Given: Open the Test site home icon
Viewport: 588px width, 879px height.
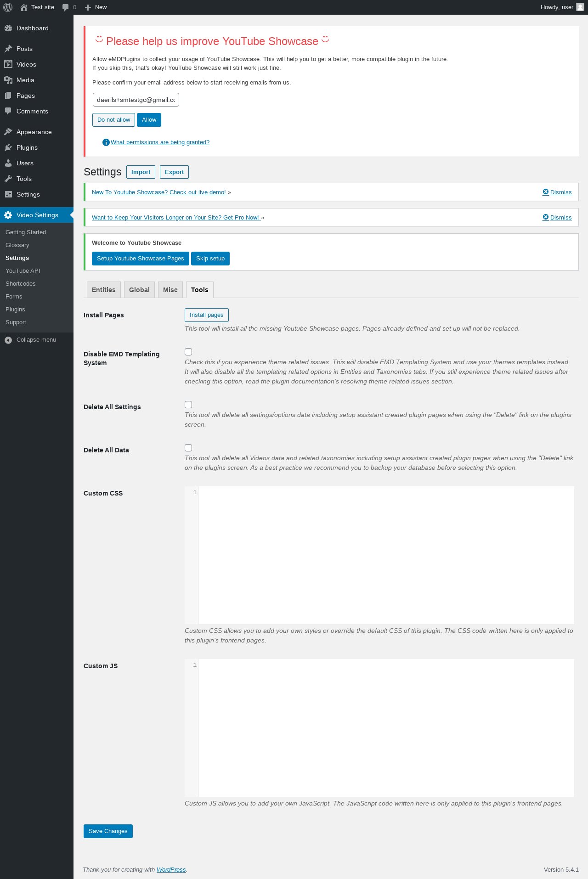Looking at the screenshot, I should (24, 7).
